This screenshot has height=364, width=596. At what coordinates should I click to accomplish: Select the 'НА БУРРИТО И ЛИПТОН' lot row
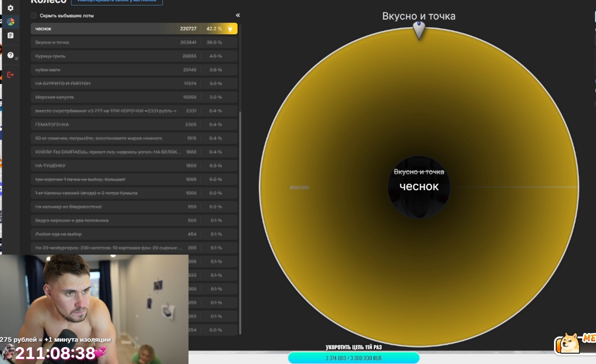point(134,83)
